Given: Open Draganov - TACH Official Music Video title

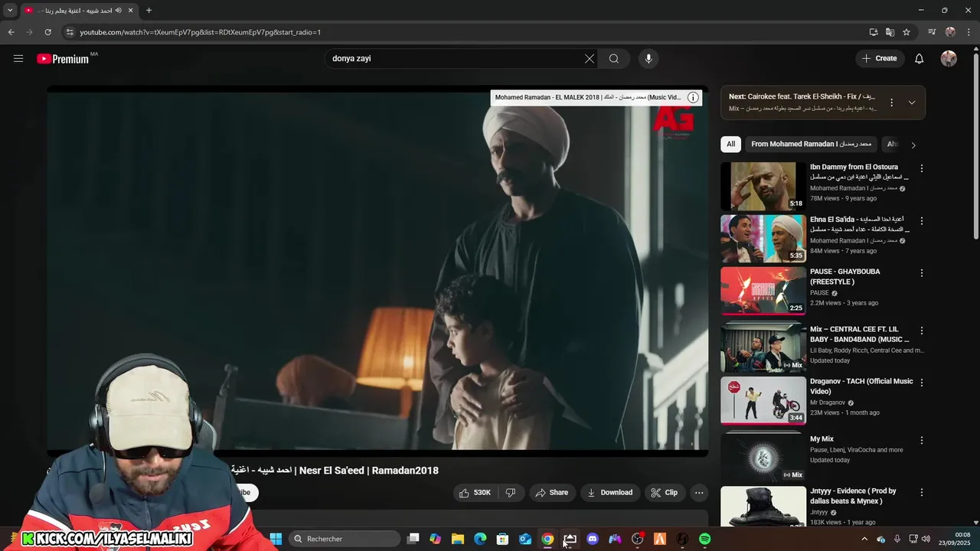Looking at the screenshot, I should coord(861,386).
